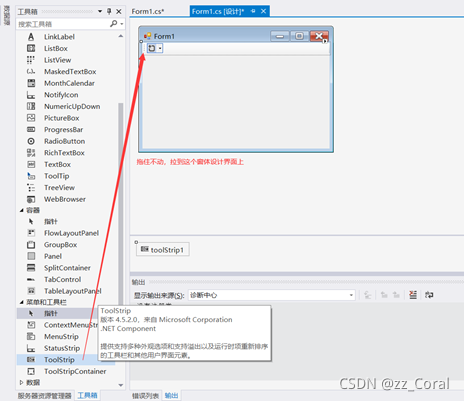The image size is (464, 401).
Task: Select the MonthCalendar icon
Action: [x=31, y=83]
